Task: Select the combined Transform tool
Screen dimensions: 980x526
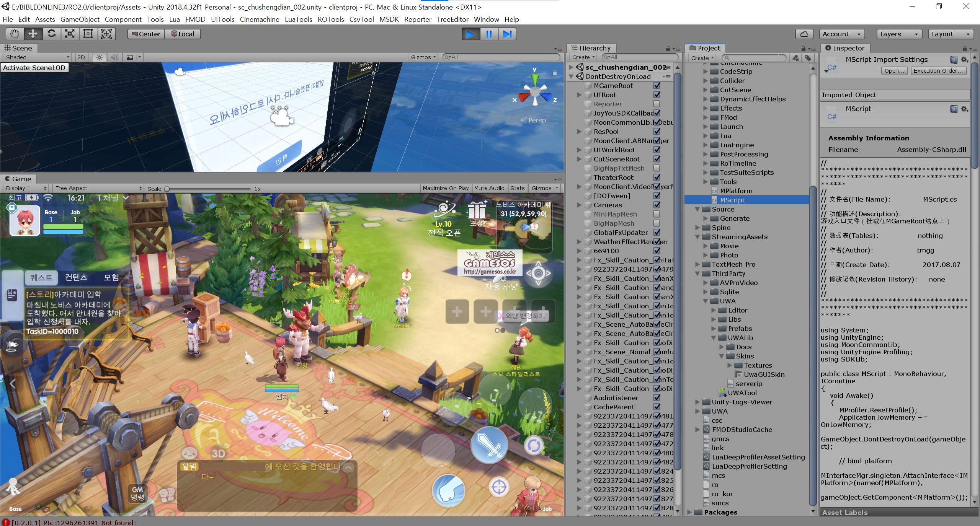Action: [106, 34]
